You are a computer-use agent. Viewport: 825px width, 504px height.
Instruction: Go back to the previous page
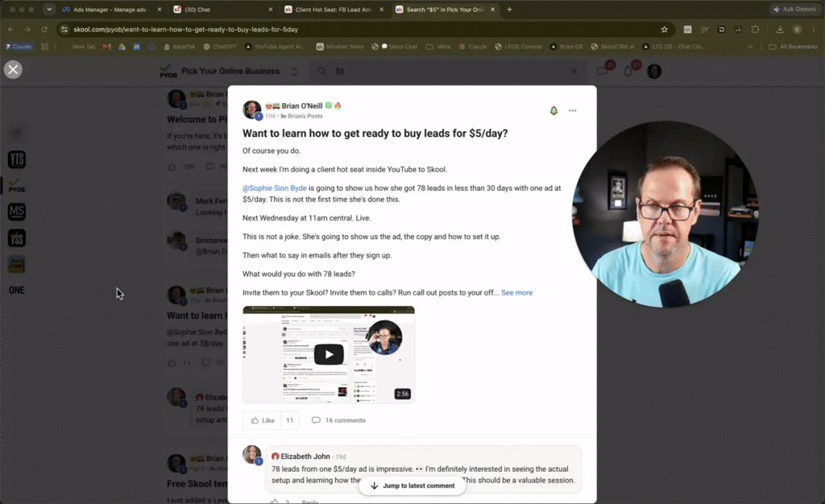[11, 30]
